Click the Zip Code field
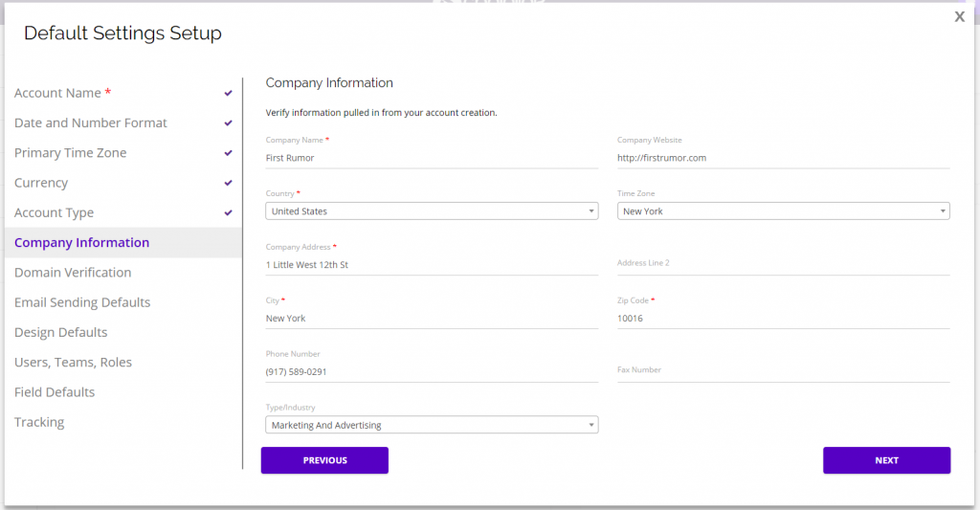The height and width of the screenshot is (510, 980). (783, 319)
